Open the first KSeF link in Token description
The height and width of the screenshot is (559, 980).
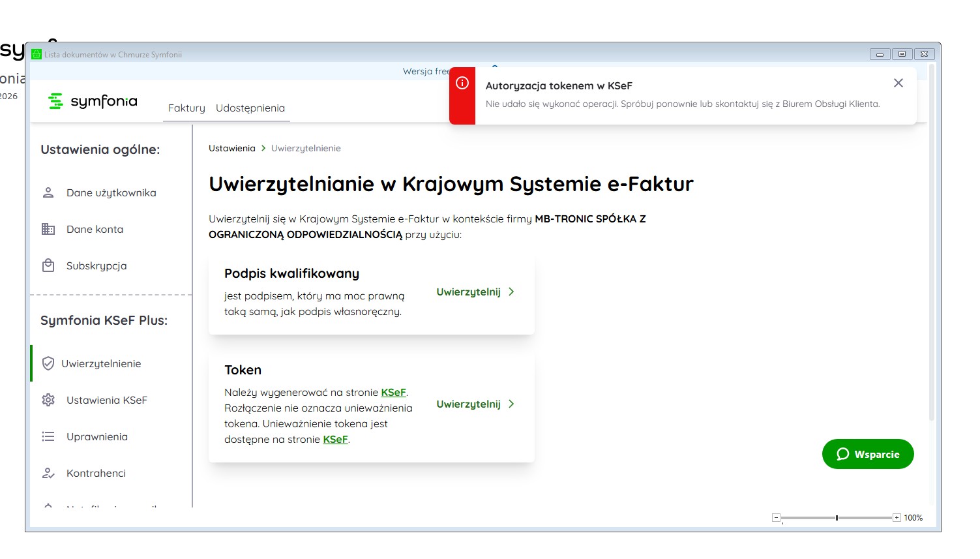pos(393,393)
